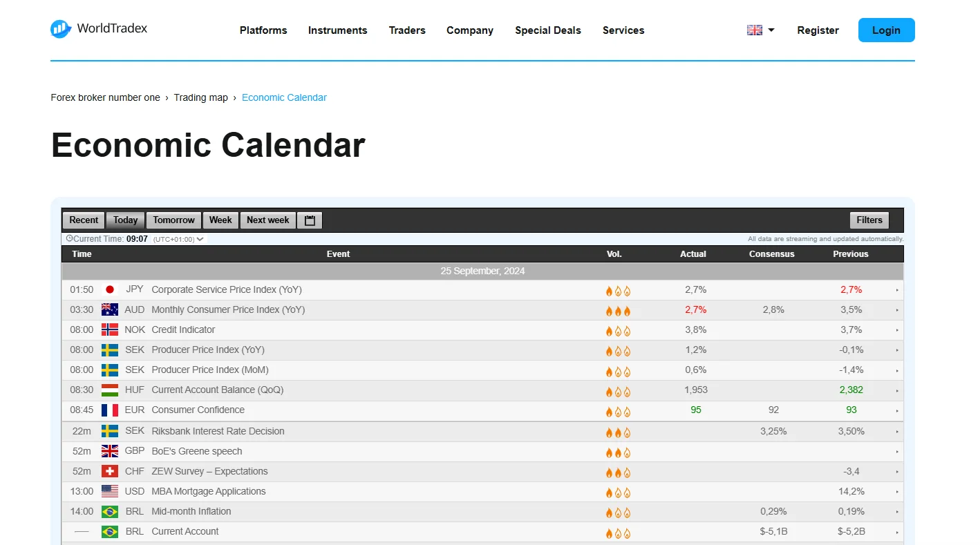Screen dimensions: 980x545
Task: Open the UTC+01:00 timezone dropdown
Action: click(200, 238)
